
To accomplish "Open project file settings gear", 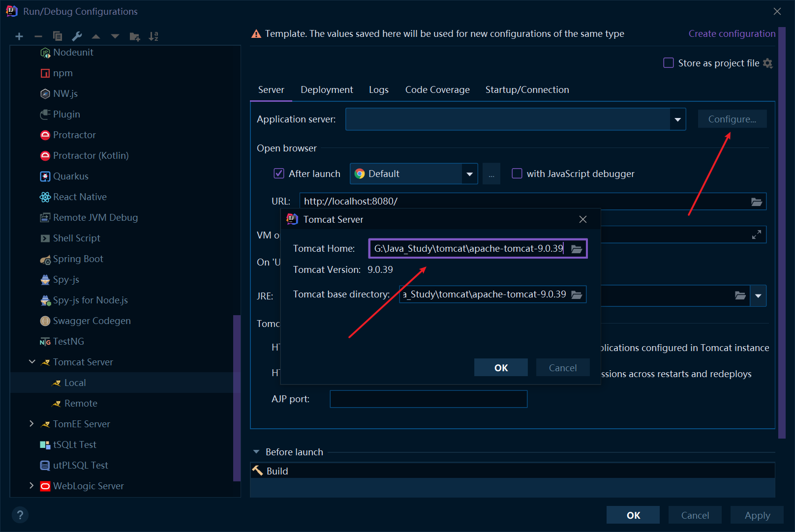I will pos(768,63).
